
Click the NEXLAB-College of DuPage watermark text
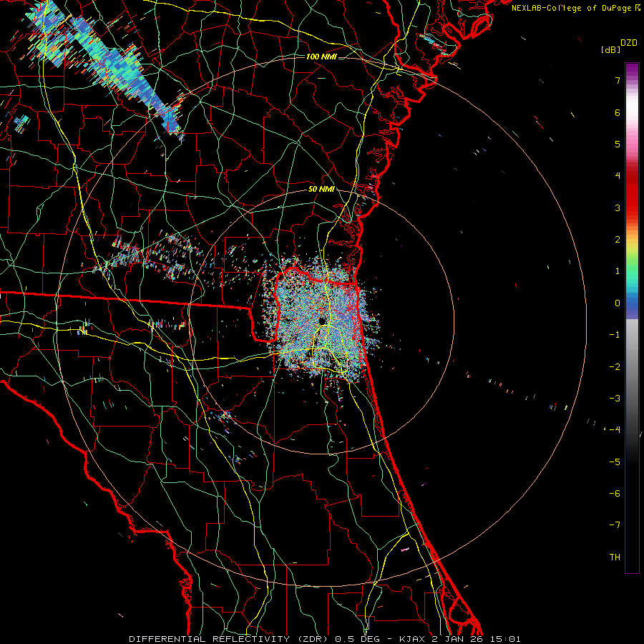572,8
